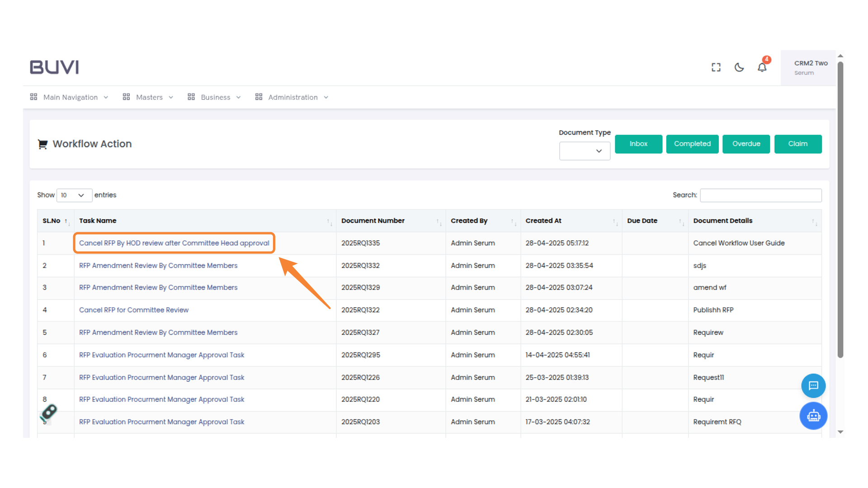Image resolution: width=868 pixels, height=488 pixels.
Task: Open the chat message floating icon
Action: click(813, 385)
